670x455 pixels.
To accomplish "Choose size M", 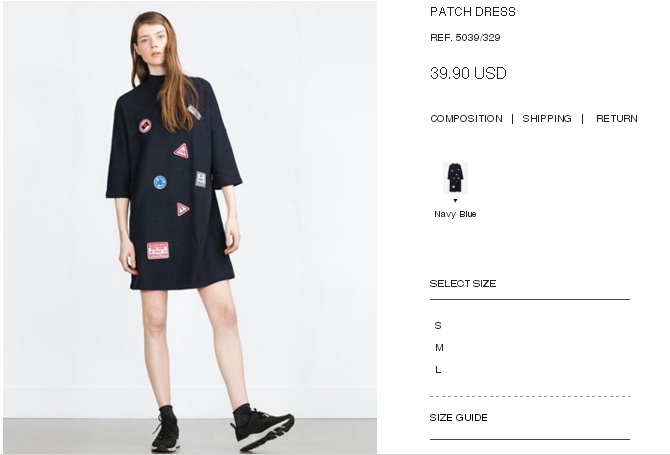I will [x=439, y=348].
